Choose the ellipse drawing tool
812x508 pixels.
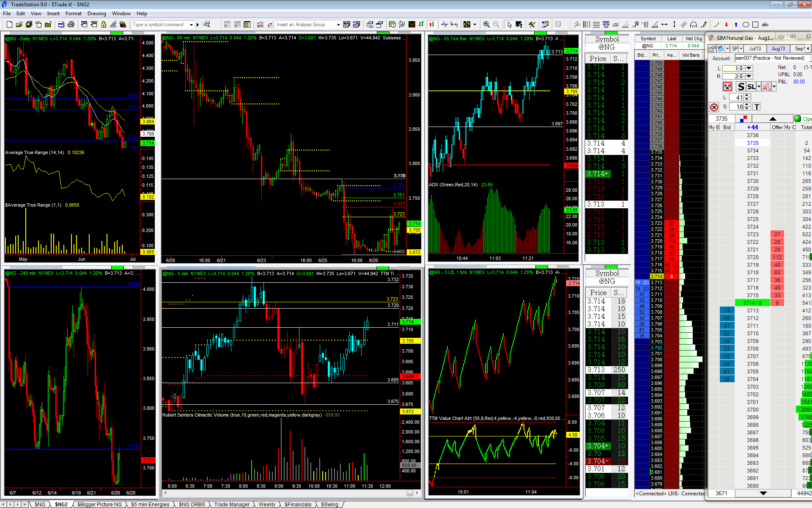pyautogui.click(x=746, y=25)
